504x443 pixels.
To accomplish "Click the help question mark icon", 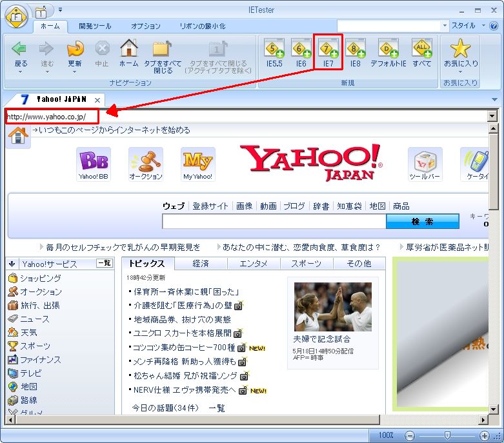I will [494, 26].
